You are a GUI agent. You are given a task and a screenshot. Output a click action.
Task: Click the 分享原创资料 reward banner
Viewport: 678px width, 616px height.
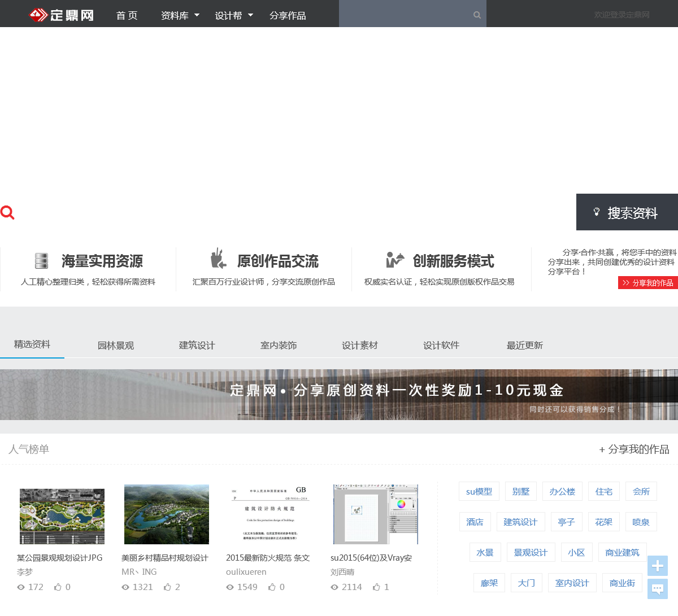tap(339, 395)
